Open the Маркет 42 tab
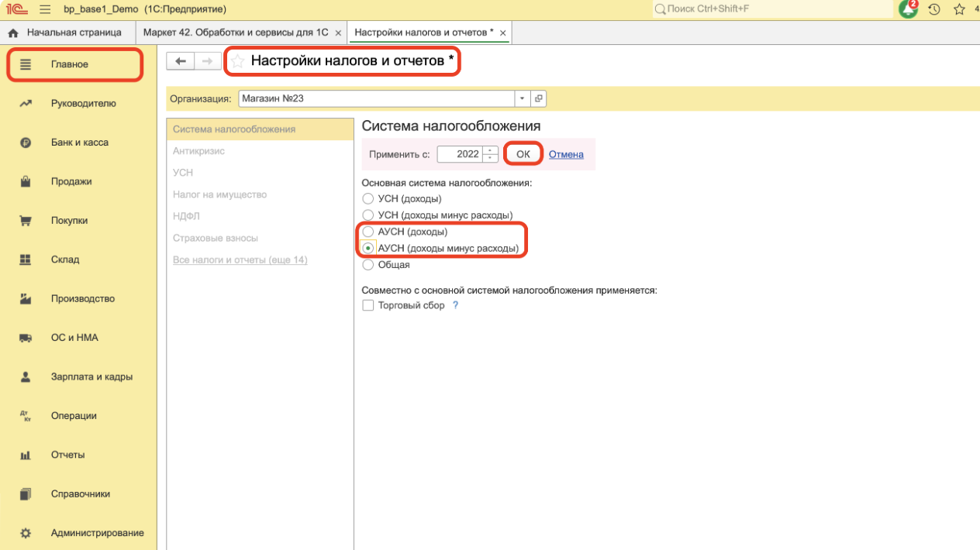 click(x=235, y=33)
